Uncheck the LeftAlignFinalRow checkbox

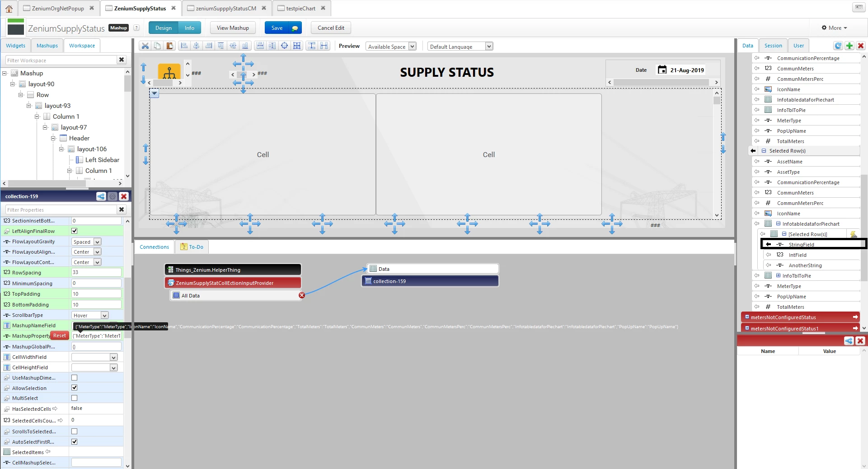tap(75, 231)
